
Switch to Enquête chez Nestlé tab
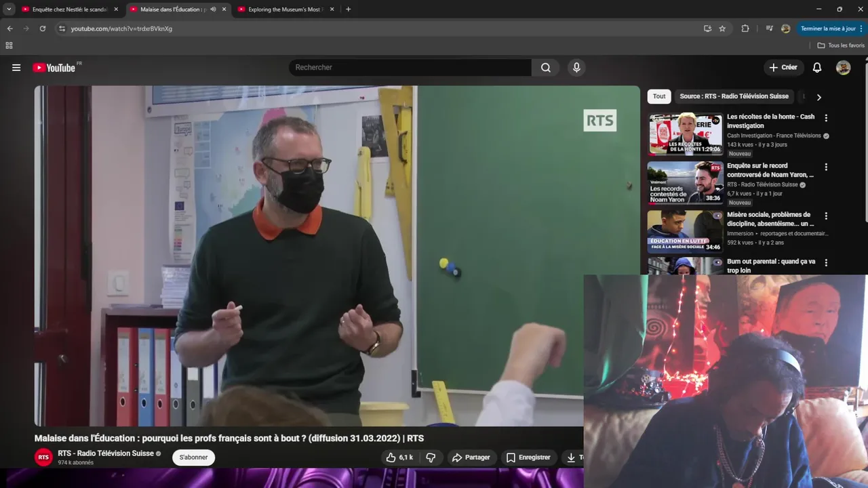70,9
